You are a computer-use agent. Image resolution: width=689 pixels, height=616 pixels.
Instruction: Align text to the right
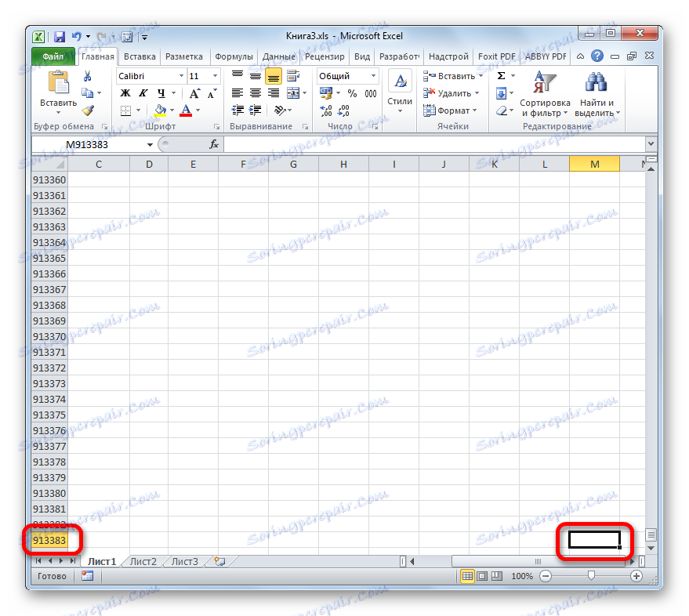tap(274, 93)
